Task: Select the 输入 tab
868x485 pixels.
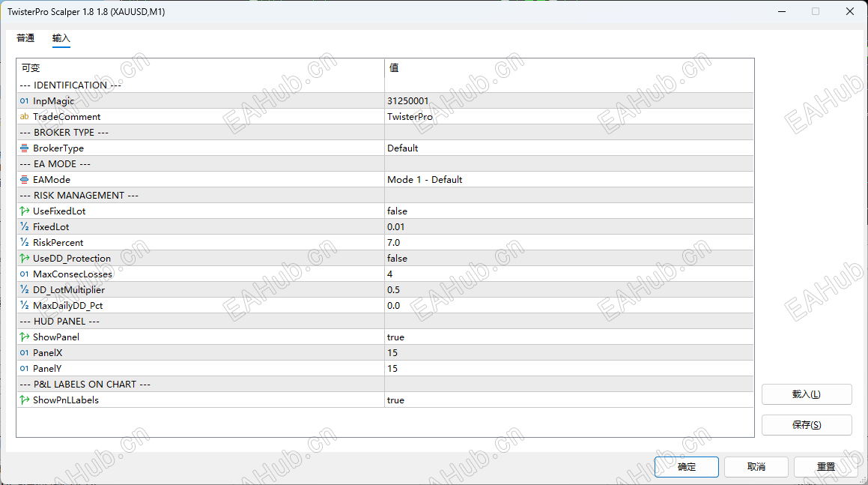Action: pyautogui.click(x=61, y=38)
